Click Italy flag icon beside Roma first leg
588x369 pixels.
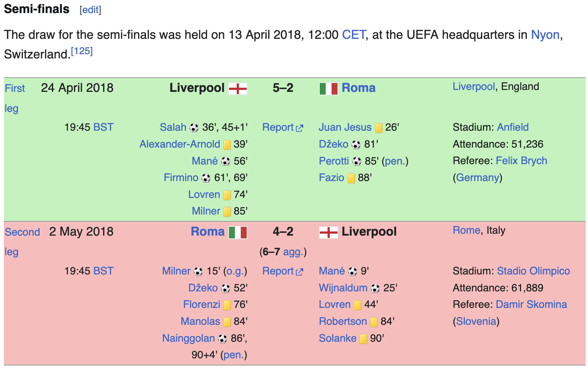[329, 89]
